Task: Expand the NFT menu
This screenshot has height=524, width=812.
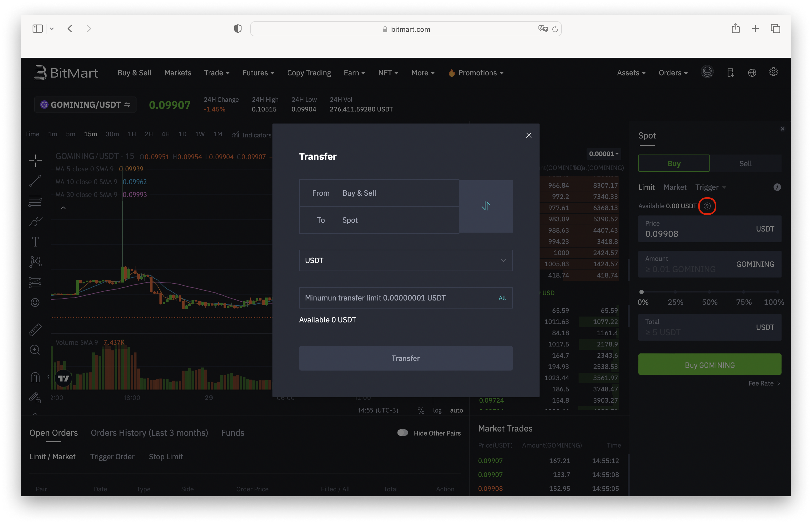Action: 388,73
